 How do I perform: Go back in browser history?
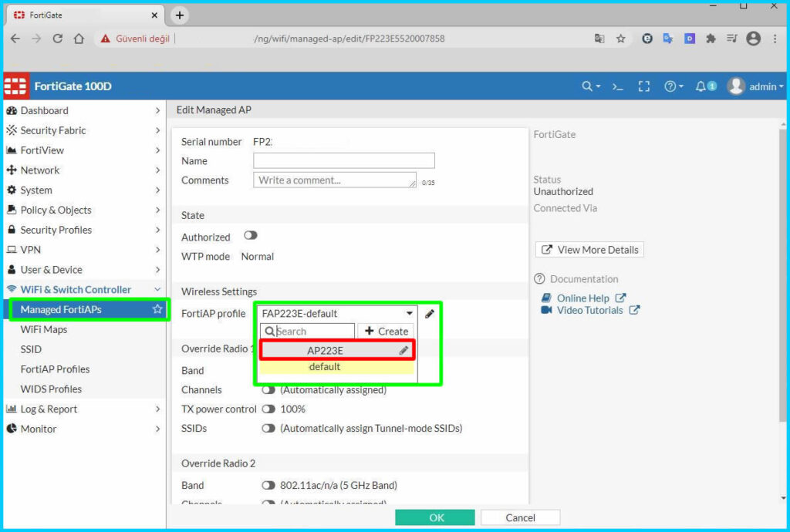(x=15, y=39)
